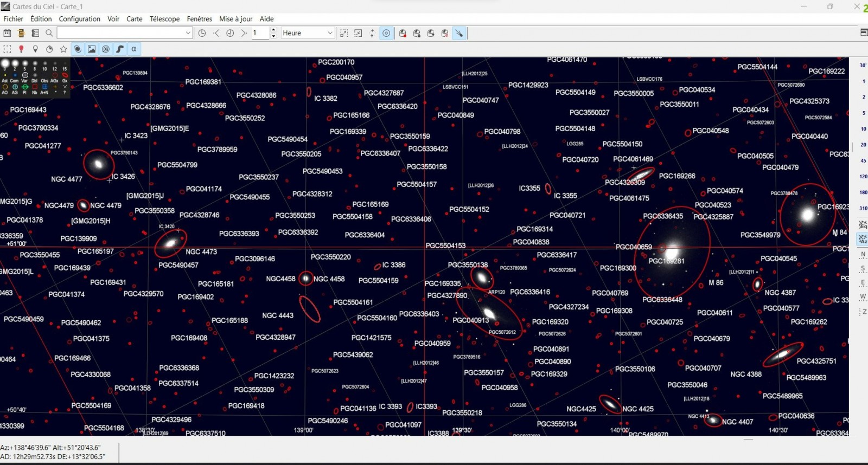
Task: Point view toward South horizon
Action: [x=863, y=269]
